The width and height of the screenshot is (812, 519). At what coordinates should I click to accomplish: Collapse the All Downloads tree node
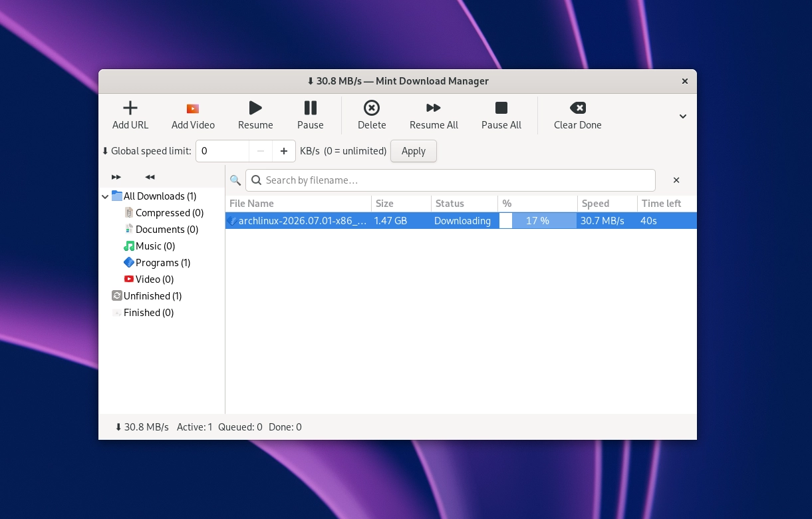click(x=105, y=196)
